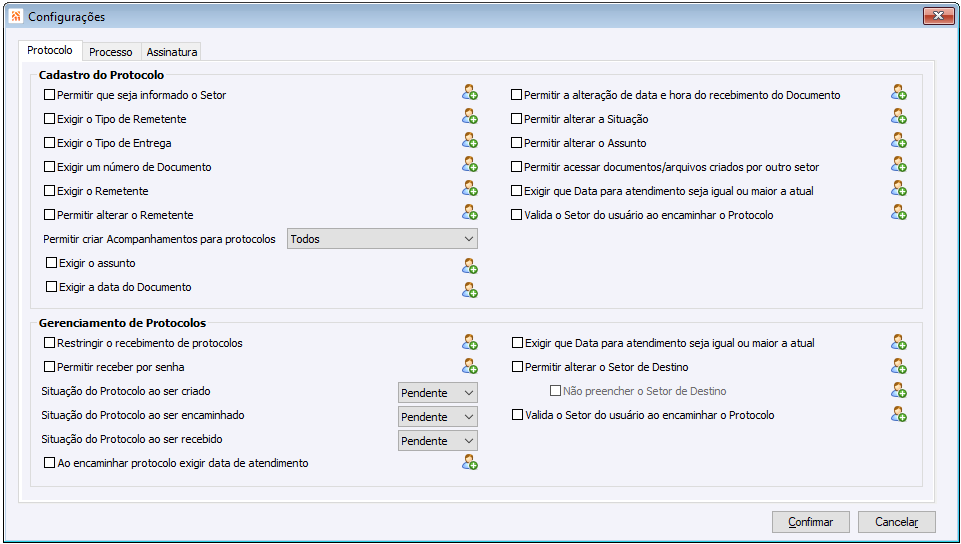This screenshot has width=961, height=544.
Task: Click user icon beside 'Restringir o recebimento de protocolos'
Action: pos(470,343)
